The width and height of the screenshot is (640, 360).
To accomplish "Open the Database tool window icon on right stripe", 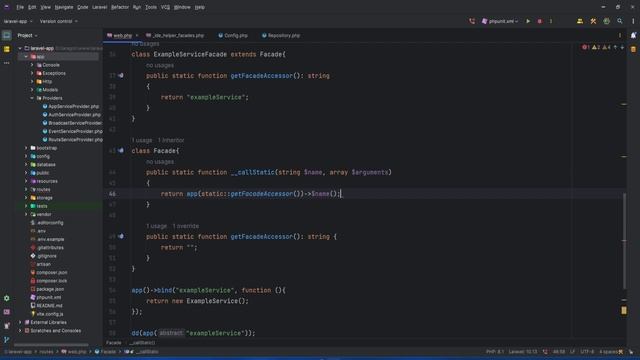I will (x=633, y=49).
